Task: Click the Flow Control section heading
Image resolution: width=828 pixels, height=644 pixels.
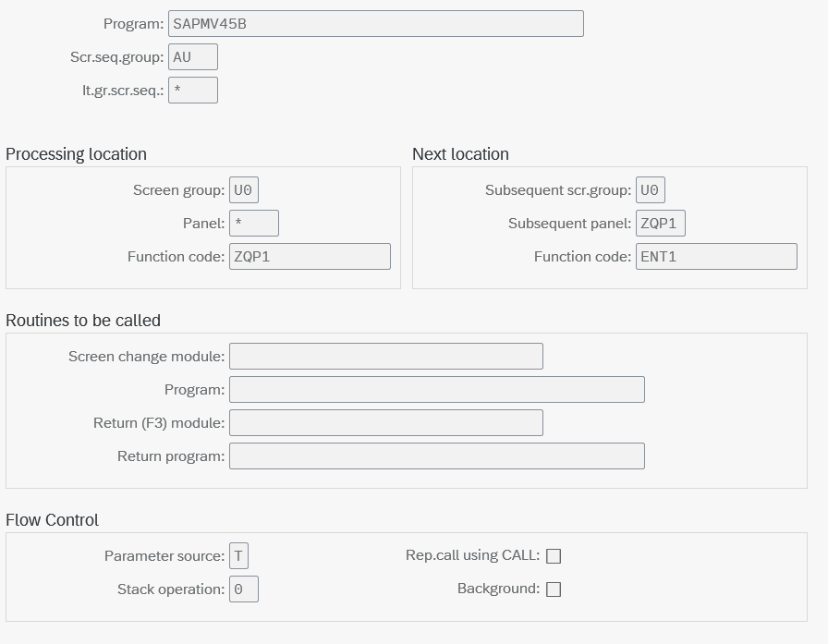Action: pos(52,520)
